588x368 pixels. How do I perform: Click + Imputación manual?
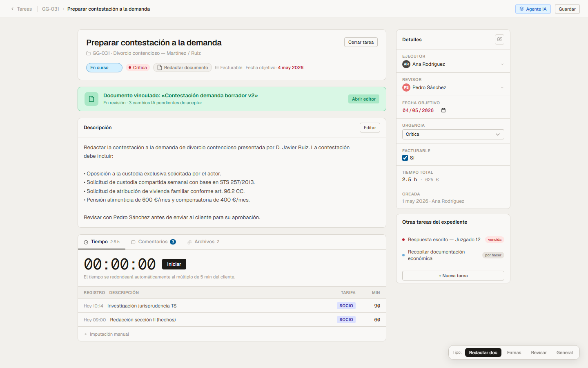(x=107, y=334)
